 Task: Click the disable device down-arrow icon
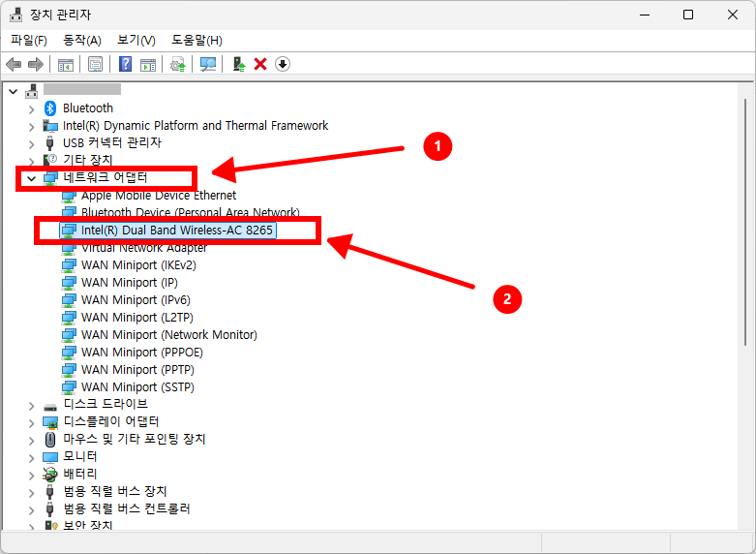click(x=283, y=64)
